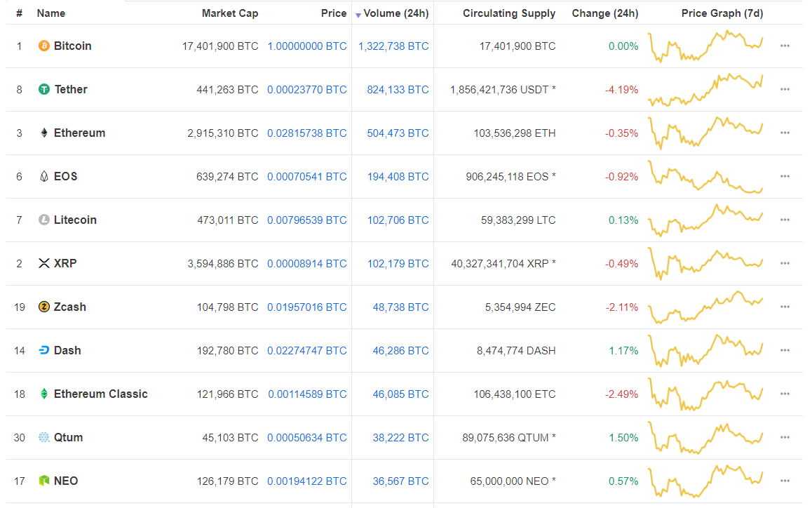View Litecoin 7-day price graph
812x508 pixels.
click(705, 220)
